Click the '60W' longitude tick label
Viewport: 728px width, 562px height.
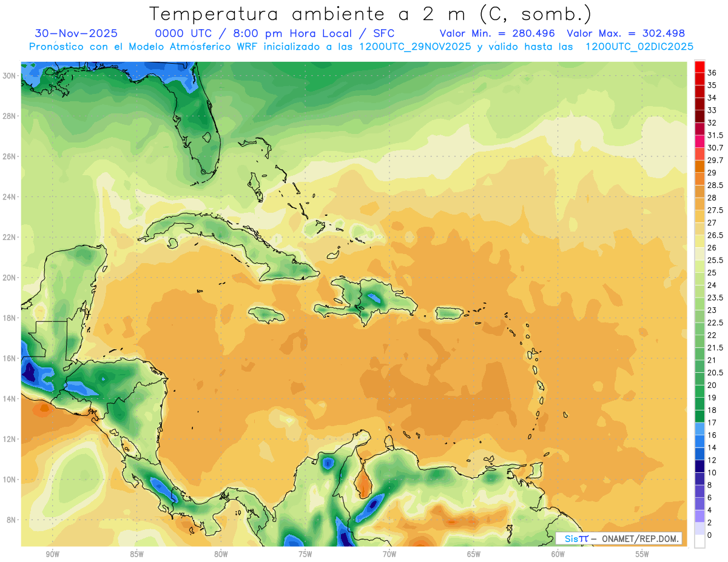coord(558,554)
